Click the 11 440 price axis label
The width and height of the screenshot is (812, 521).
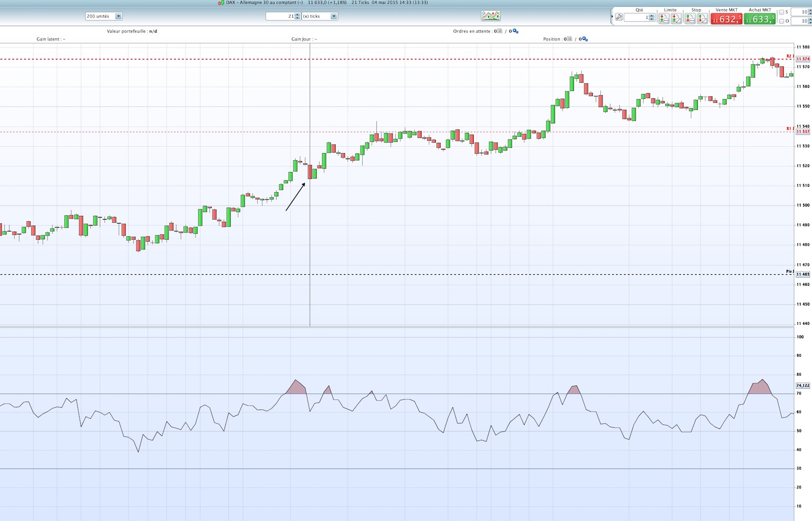click(803, 324)
